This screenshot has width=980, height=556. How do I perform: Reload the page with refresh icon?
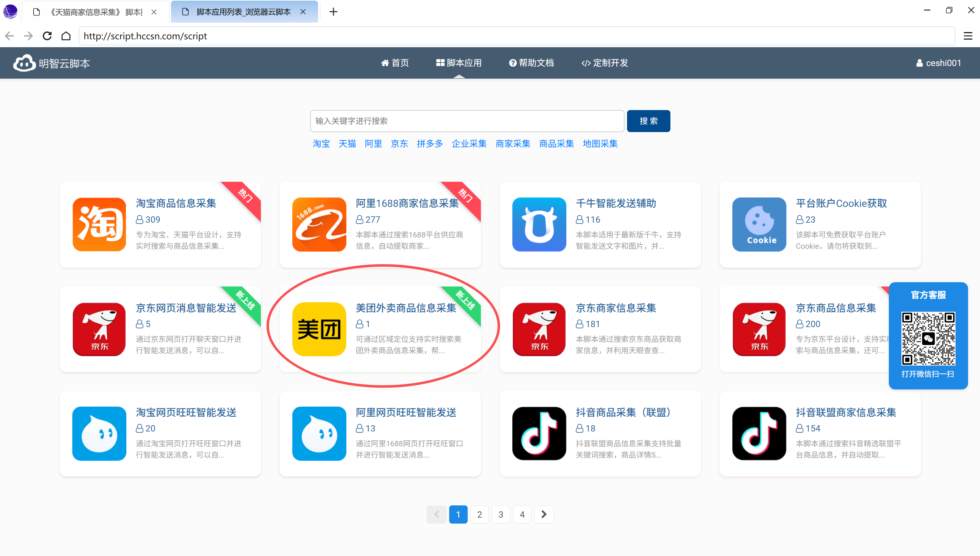pyautogui.click(x=47, y=36)
